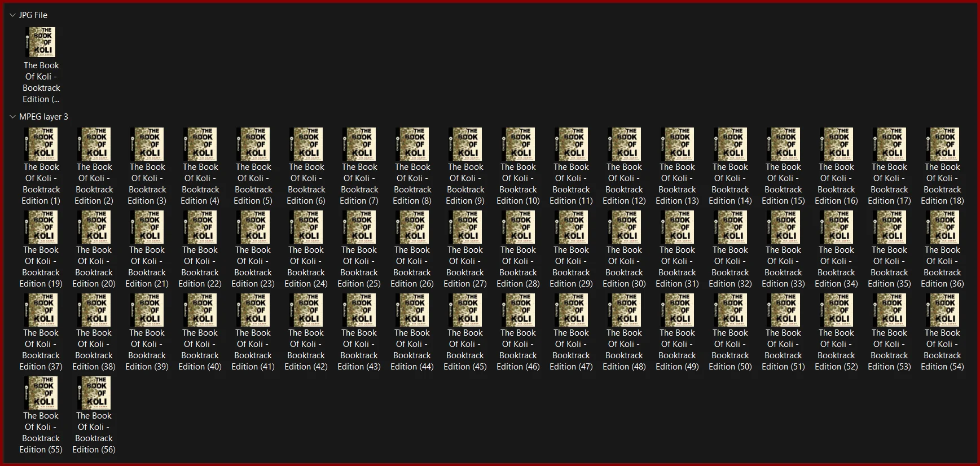980x466 pixels.
Task: Click thumbnail of Booktrack Edition (29)
Action: pyautogui.click(x=572, y=227)
